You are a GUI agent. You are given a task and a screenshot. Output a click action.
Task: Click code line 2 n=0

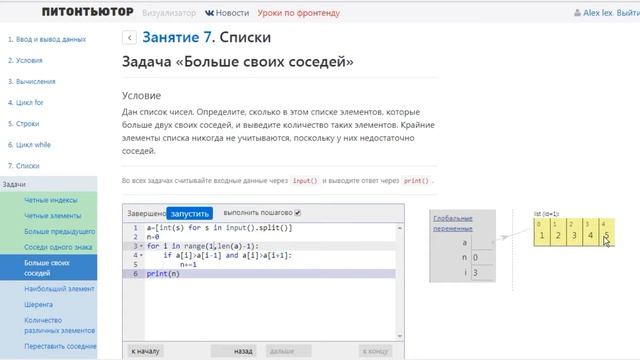(153, 237)
